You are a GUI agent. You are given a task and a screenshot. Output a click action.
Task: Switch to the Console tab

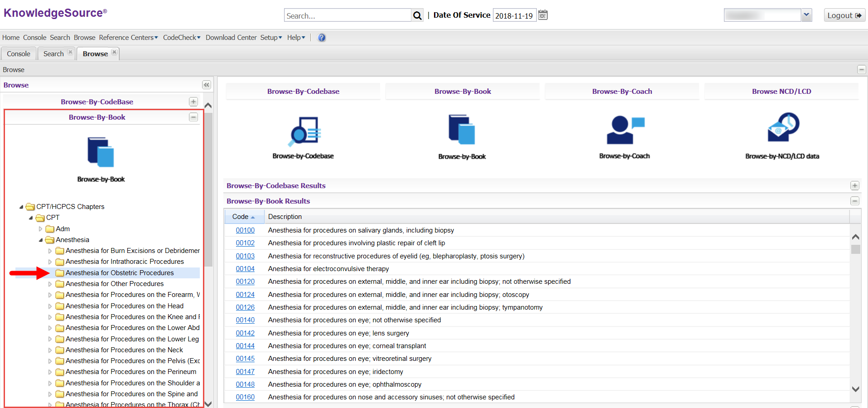click(x=19, y=54)
